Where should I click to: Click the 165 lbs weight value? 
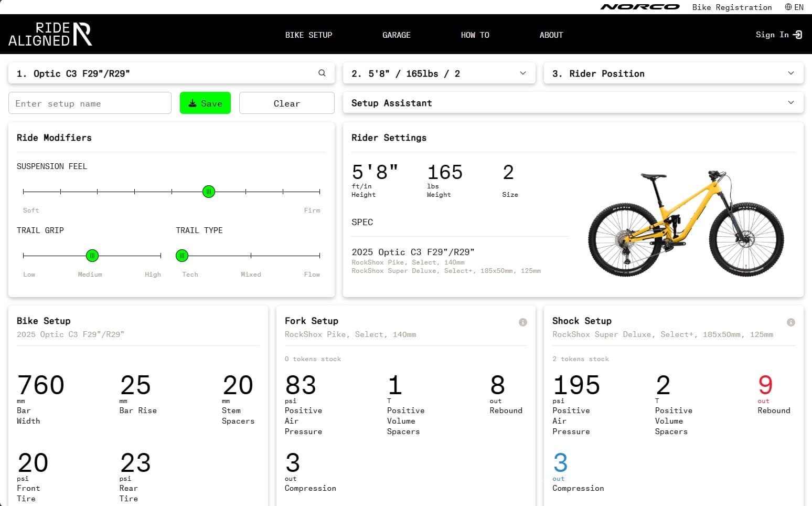tap(445, 172)
